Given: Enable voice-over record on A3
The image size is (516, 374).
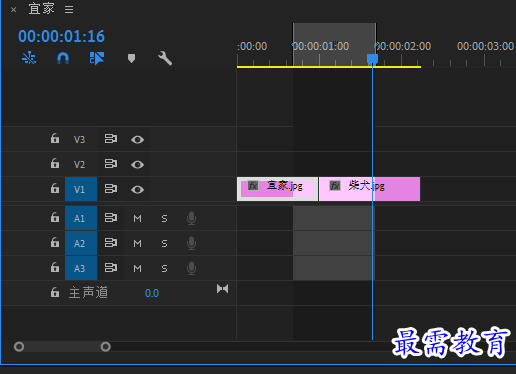Looking at the screenshot, I should tap(191, 268).
